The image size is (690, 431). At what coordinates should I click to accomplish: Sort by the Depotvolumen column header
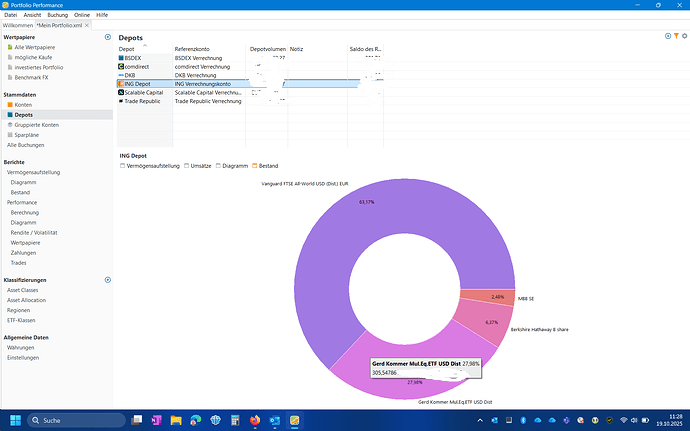coord(267,48)
